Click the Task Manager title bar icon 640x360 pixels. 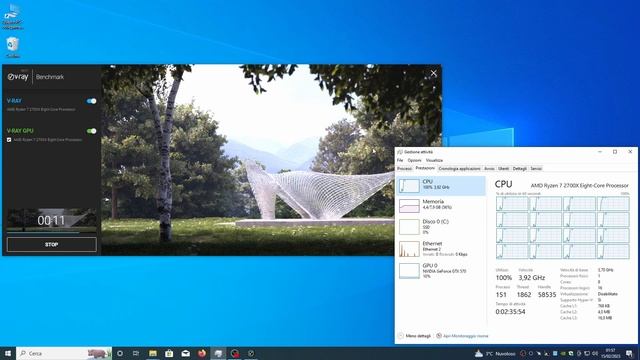point(400,152)
